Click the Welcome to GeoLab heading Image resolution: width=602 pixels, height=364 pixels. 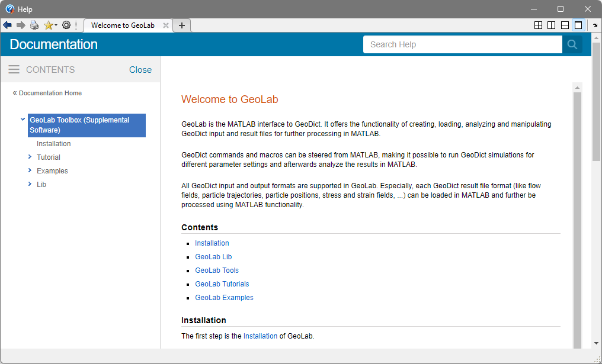coord(229,99)
